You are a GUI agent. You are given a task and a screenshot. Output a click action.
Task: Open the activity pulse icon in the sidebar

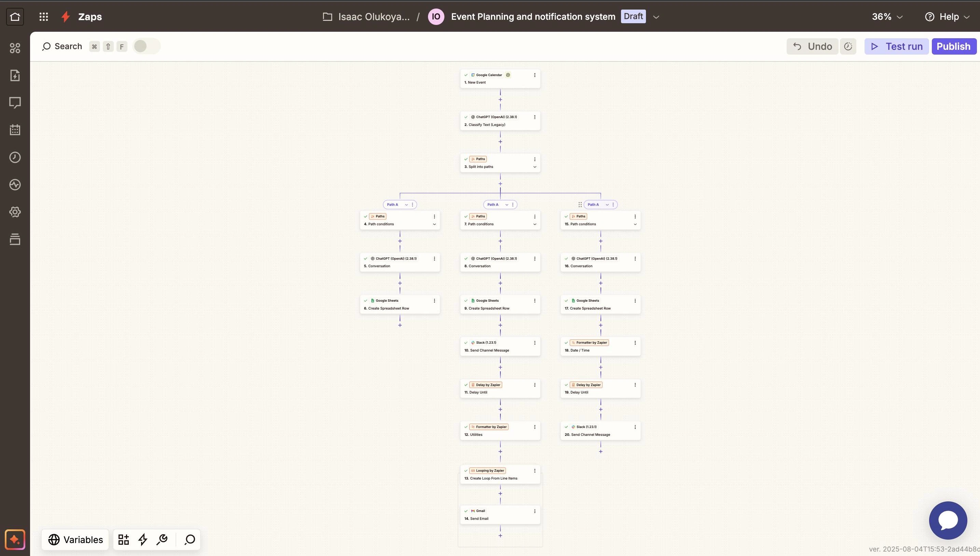[15, 185]
